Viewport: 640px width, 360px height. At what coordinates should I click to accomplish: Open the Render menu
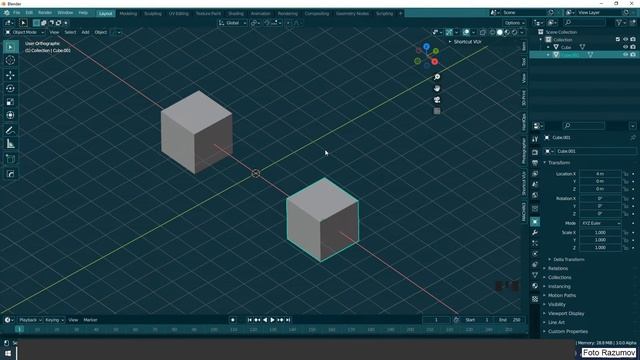[45, 13]
